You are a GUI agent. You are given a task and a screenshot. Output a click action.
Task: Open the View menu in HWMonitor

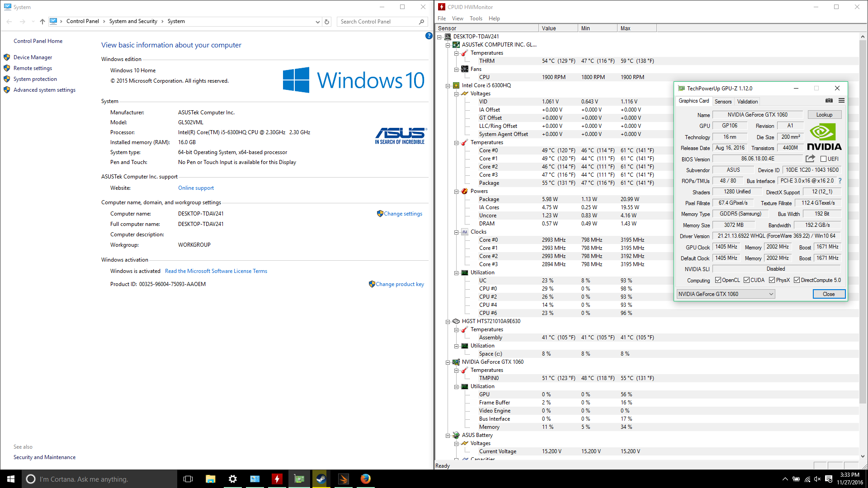tap(458, 19)
